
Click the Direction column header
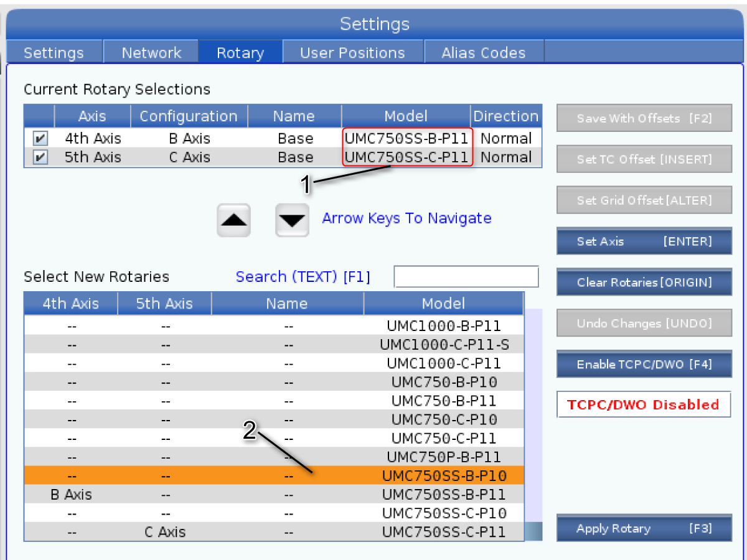[x=506, y=116]
